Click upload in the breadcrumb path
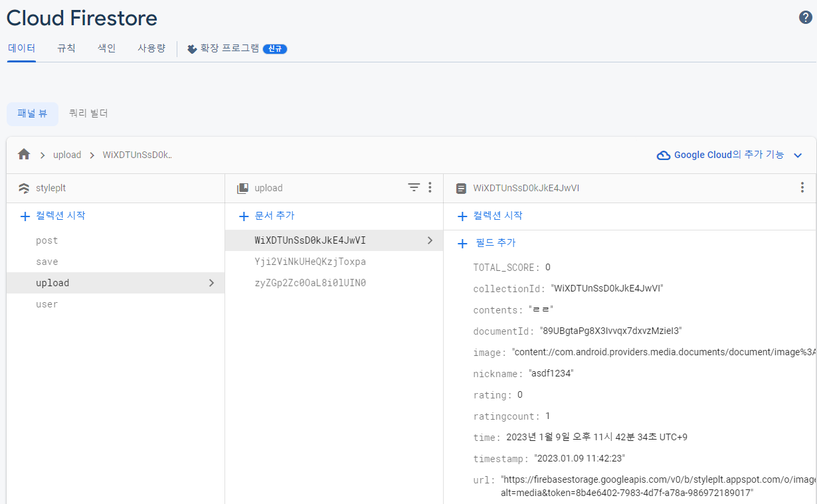The image size is (817, 504). 67,155
